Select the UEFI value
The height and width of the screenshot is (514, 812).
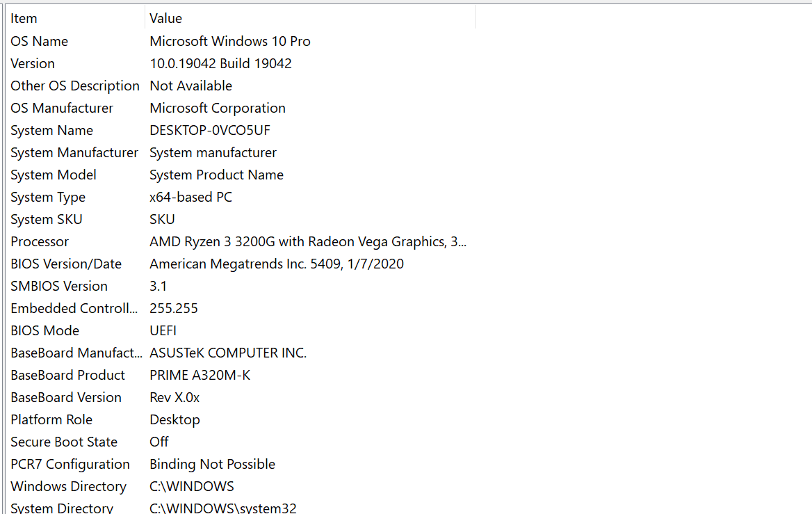tap(163, 331)
